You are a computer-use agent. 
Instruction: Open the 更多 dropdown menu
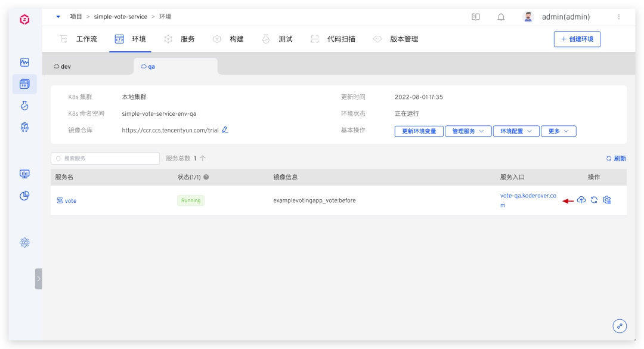coord(558,131)
